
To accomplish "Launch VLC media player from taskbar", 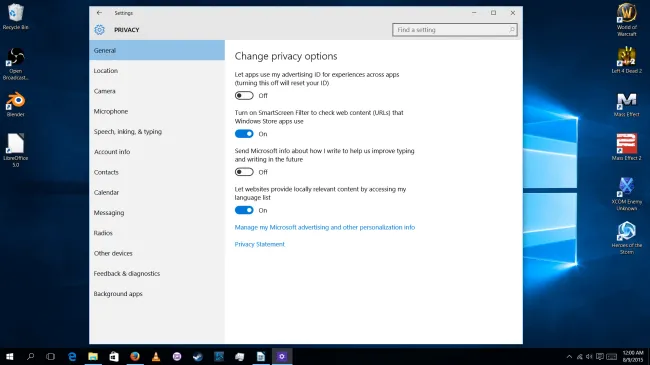I will [x=156, y=356].
